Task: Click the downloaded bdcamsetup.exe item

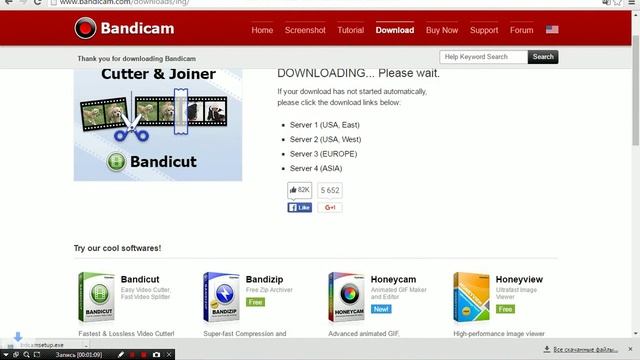Action: (42, 345)
